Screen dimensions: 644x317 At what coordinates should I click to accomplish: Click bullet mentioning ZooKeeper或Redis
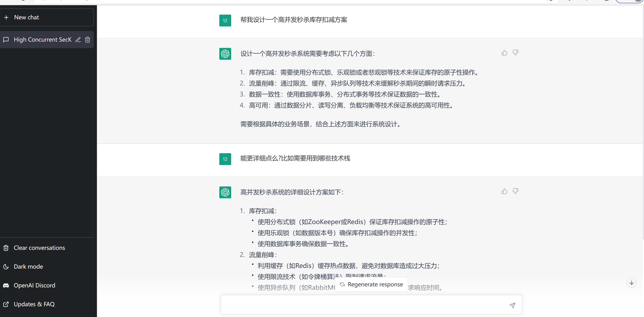click(353, 222)
